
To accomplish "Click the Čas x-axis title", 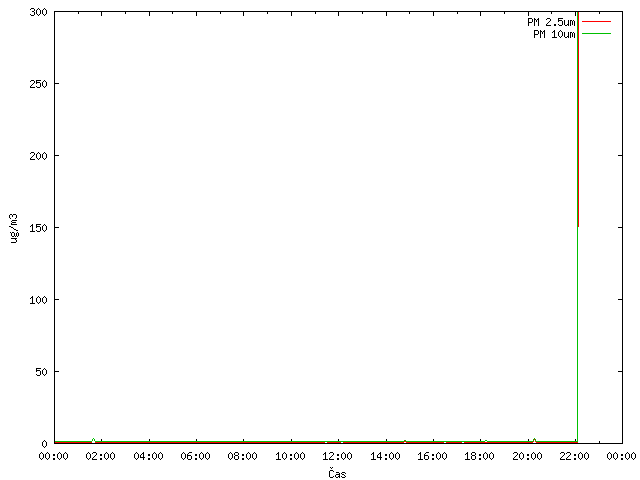I will tap(337, 473).
